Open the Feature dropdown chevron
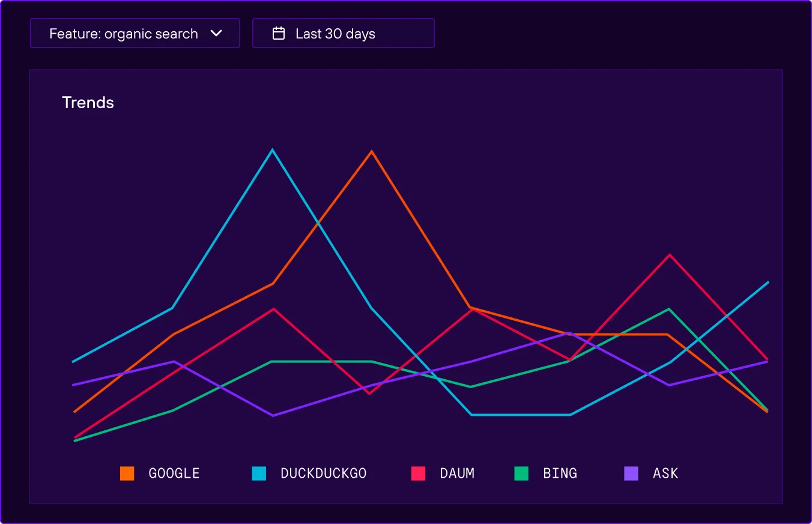This screenshot has height=524, width=812. pos(217,34)
